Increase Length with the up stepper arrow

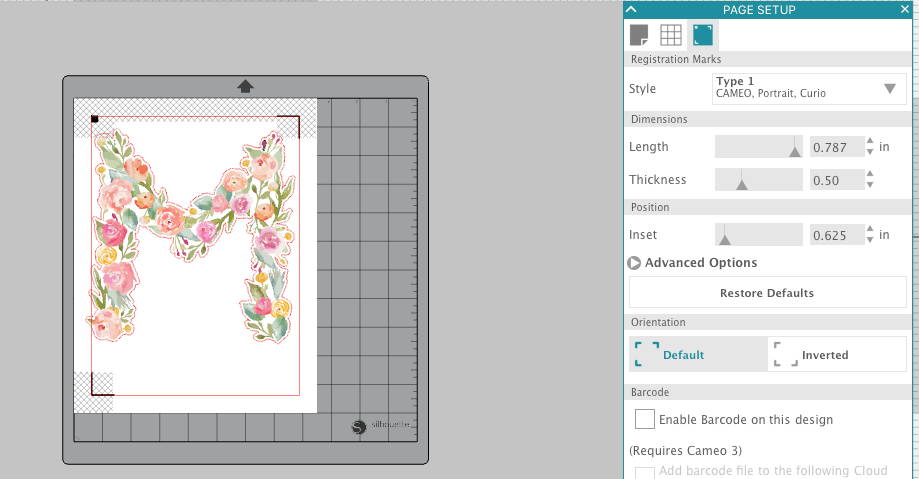coord(870,141)
